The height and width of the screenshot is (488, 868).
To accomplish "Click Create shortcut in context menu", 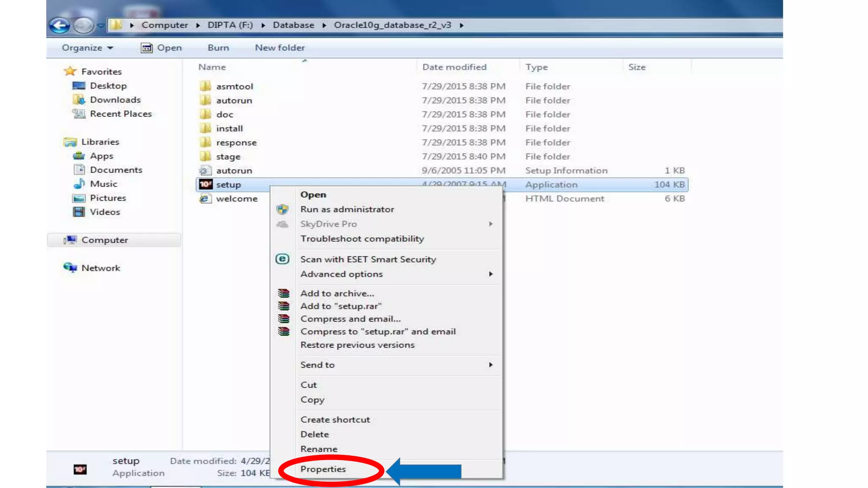I will 335,419.
